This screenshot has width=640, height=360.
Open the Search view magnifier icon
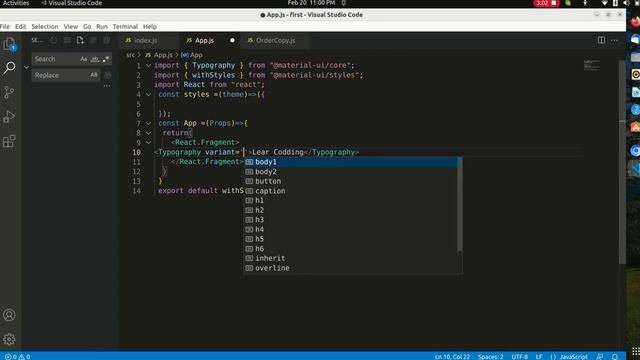coord(9,67)
